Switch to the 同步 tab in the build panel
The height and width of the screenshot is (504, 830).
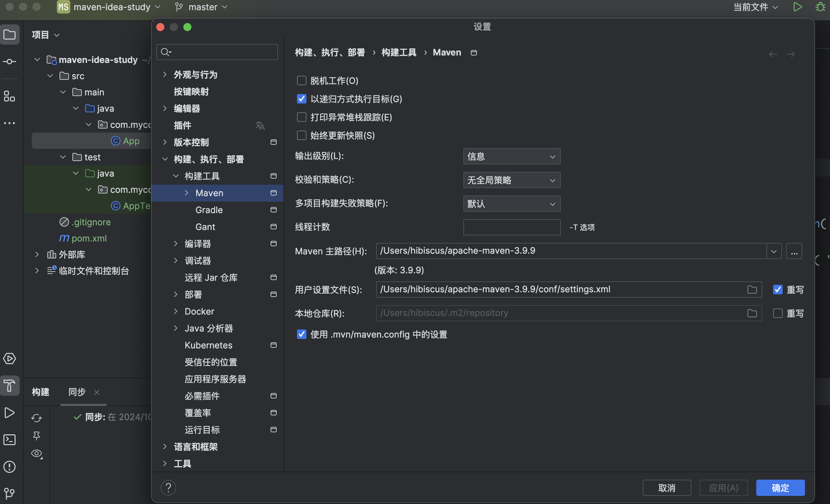tap(77, 392)
